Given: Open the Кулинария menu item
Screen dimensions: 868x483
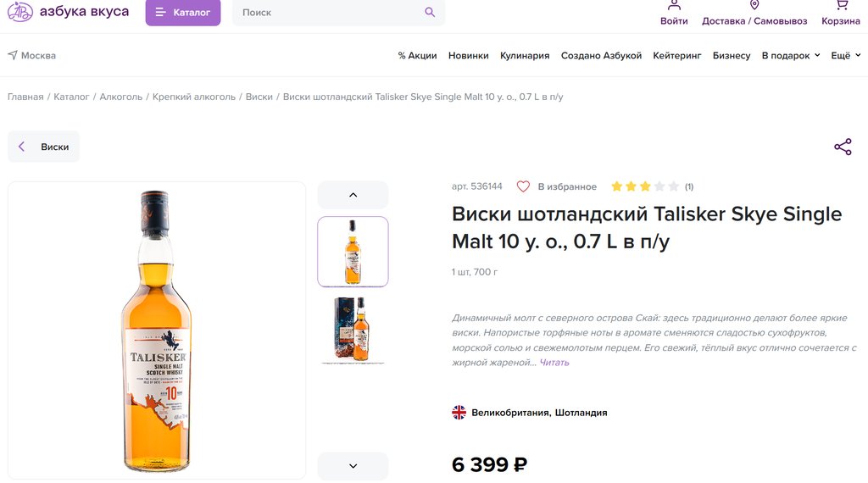Looking at the screenshot, I should (x=525, y=55).
